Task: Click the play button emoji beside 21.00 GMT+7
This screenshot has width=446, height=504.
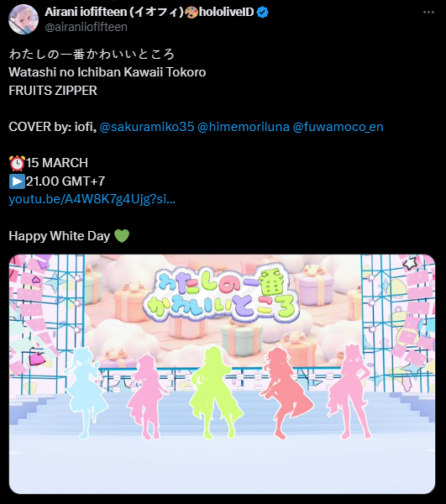Action: coord(17,181)
